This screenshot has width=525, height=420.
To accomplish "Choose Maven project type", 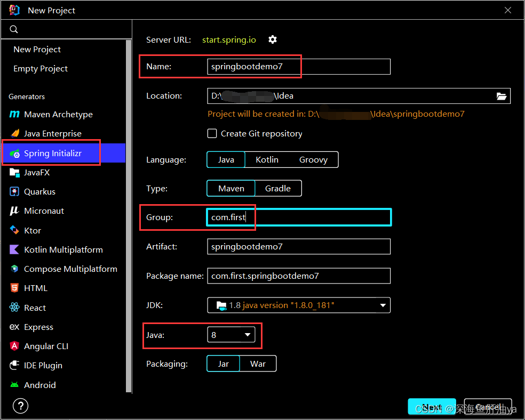I will 231,189.
